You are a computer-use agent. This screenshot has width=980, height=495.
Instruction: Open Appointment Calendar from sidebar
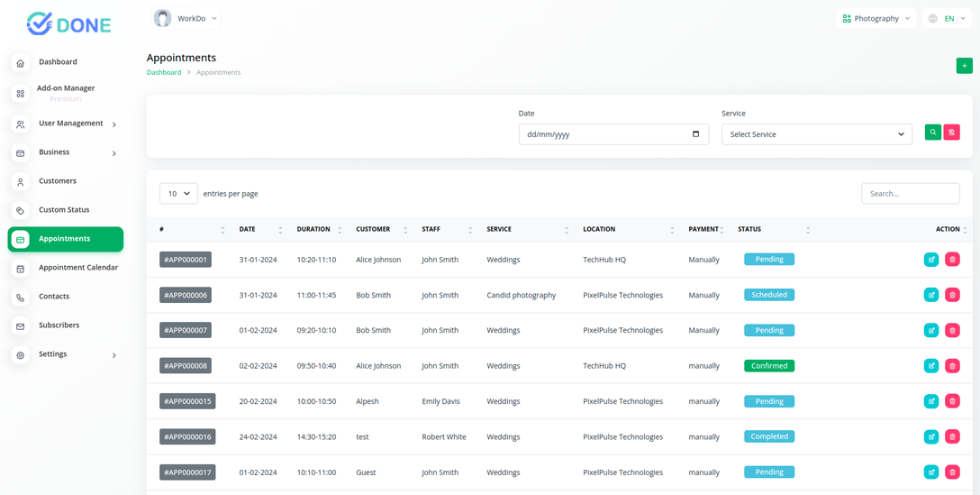[78, 267]
